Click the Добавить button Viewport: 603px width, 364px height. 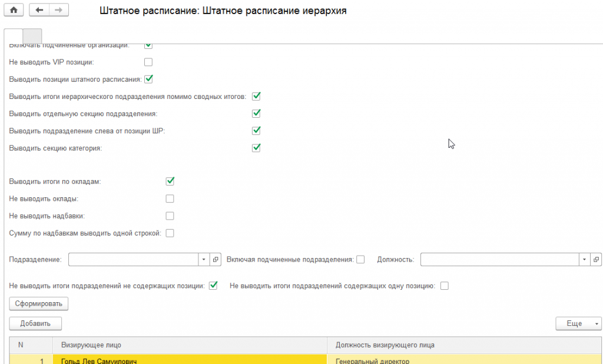point(35,323)
